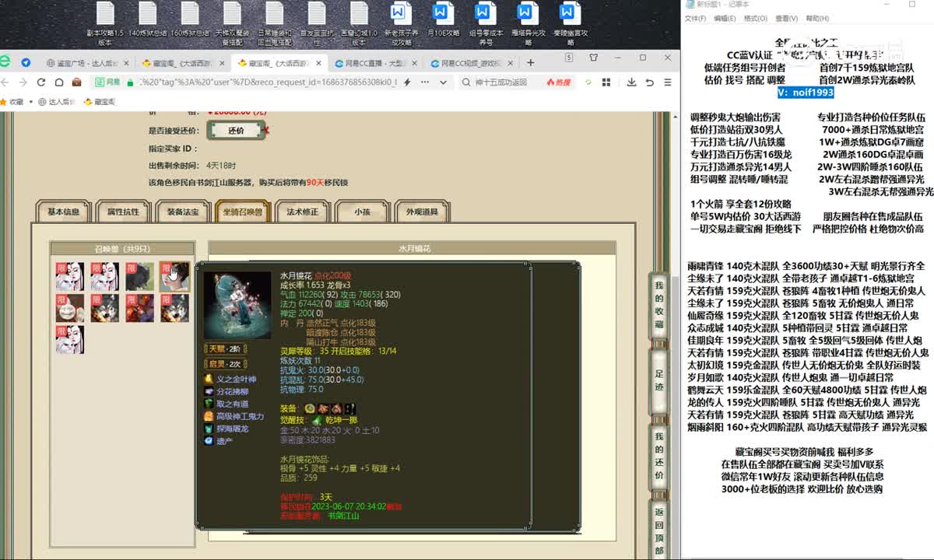
Task: Open the downloads icon in browser toolbar
Action: coord(630,82)
